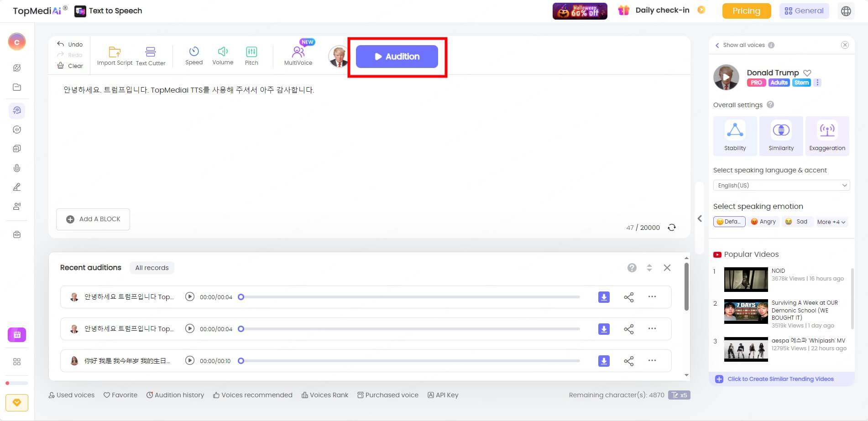
Task: Open Overall settings help tooltip
Action: tap(770, 104)
